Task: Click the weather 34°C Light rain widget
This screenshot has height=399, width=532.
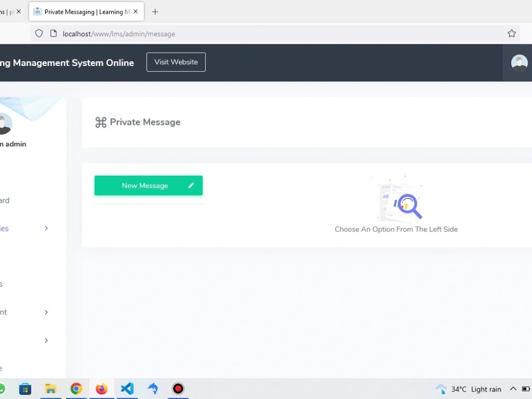Action: [468, 389]
